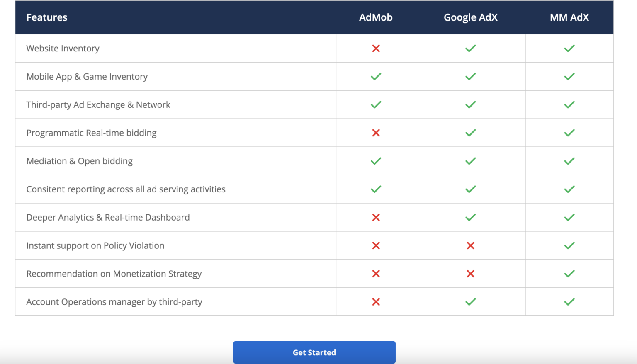This screenshot has height=364, width=637.
Task: Select the Google AdX column header
Action: [470, 17]
